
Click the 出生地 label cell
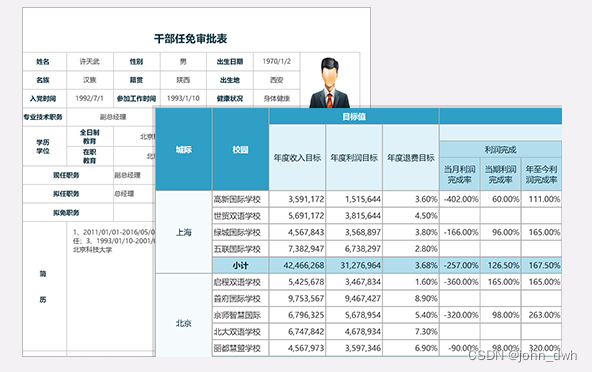click(x=230, y=80)
